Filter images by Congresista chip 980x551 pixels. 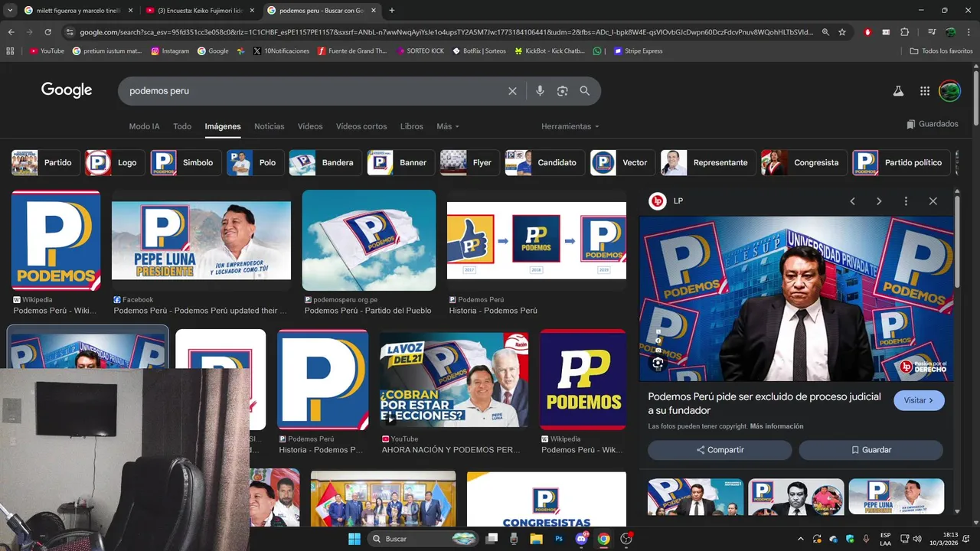point(804,162)
